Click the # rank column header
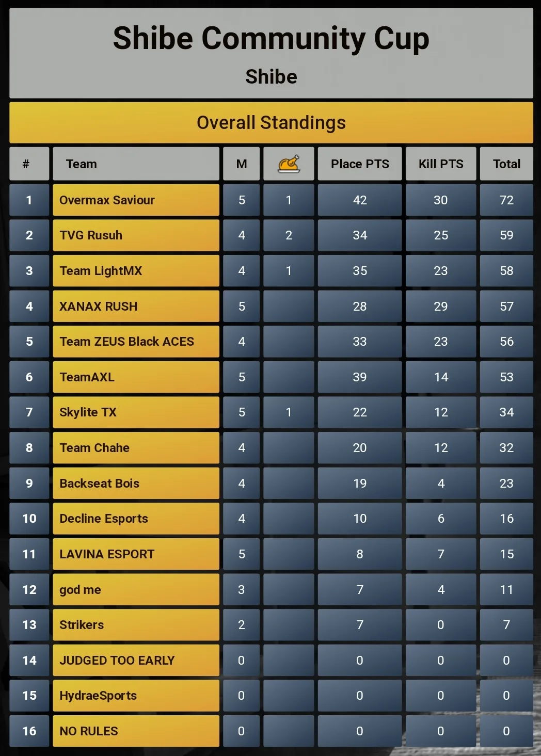541x756 pixels. (29, 164)
